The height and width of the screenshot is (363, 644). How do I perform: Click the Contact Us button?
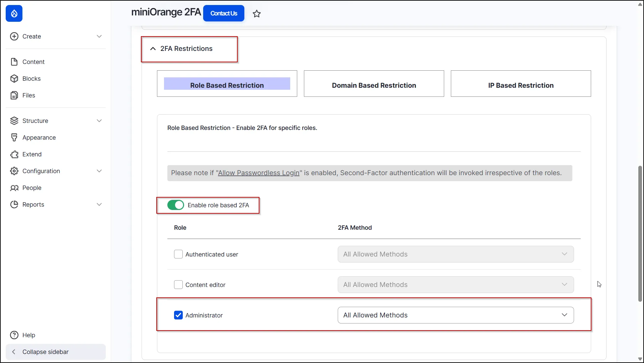pos(224,13)
